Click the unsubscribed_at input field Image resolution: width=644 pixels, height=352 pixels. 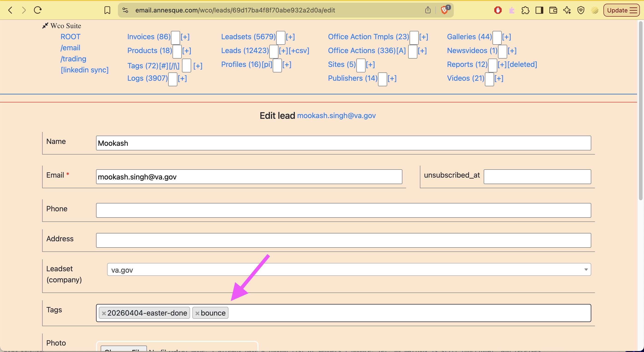point(537,177)
